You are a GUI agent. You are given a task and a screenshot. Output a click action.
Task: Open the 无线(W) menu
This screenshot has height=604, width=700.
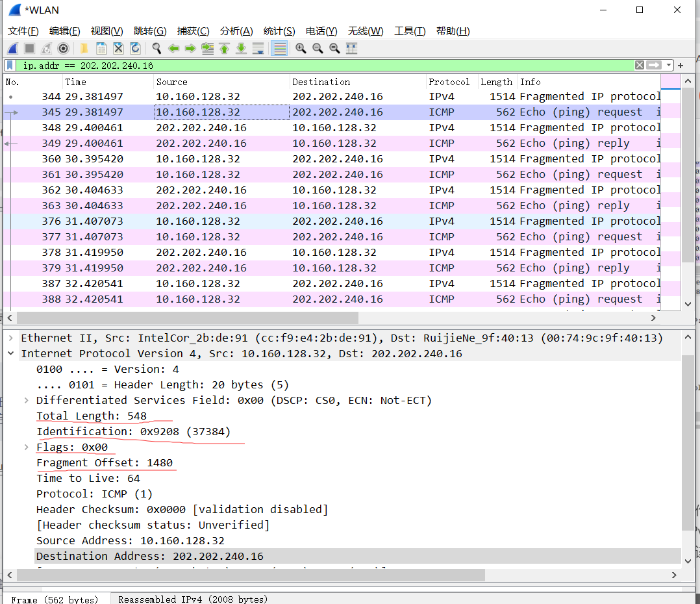[366, 31]
